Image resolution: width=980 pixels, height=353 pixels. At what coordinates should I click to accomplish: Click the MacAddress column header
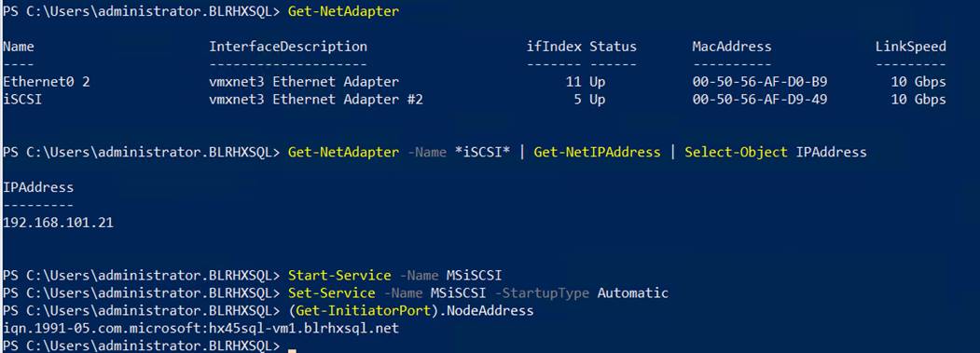[x=732, y=47]
